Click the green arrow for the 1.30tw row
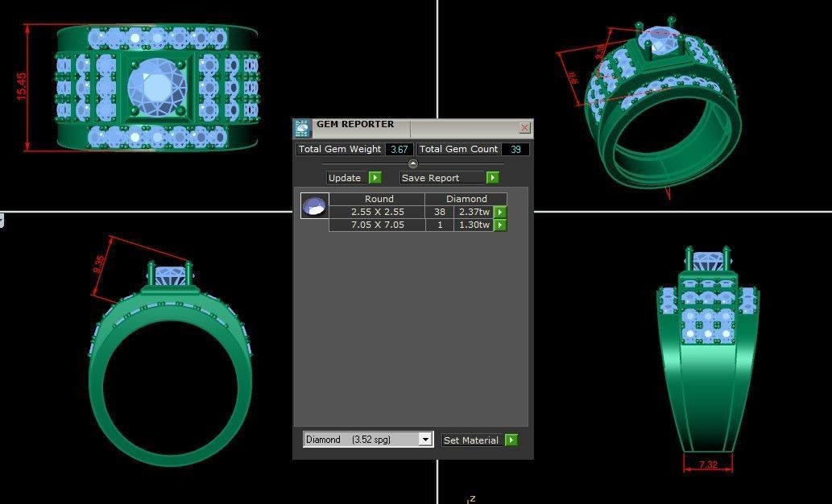The height and width of the screenshot is (504, 832). [500, 225]
